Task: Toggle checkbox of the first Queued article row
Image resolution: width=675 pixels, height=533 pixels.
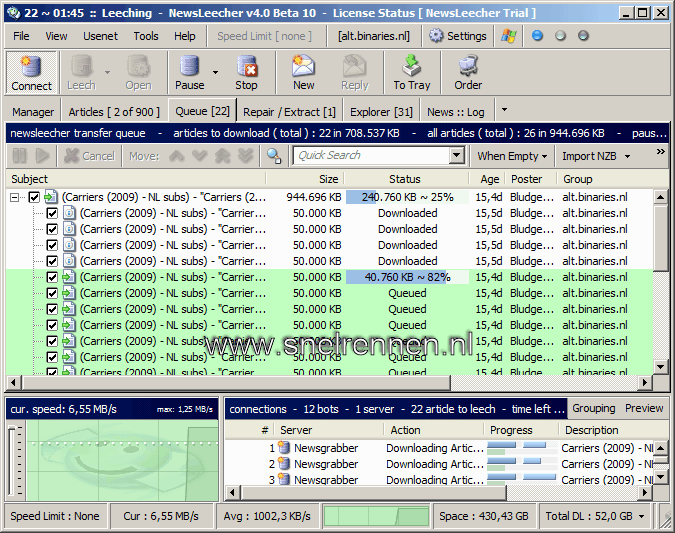Action: (x=52, y=294)
